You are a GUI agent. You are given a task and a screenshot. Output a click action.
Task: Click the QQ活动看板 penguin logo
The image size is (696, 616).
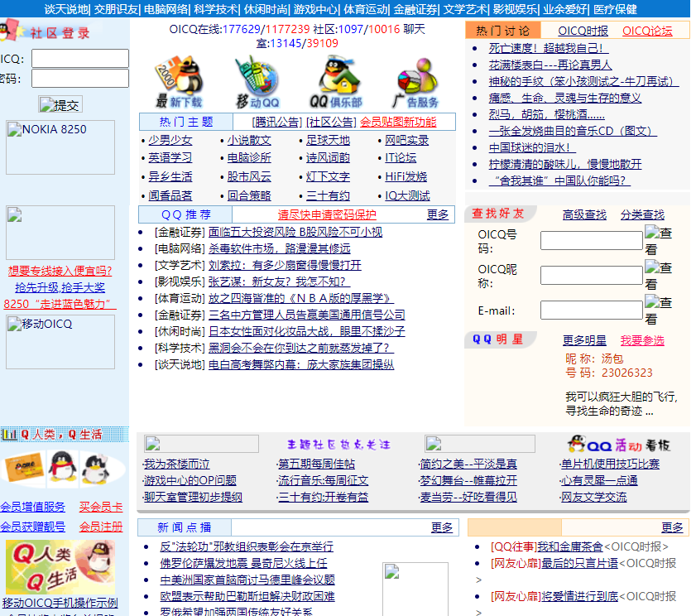[619, 444]
